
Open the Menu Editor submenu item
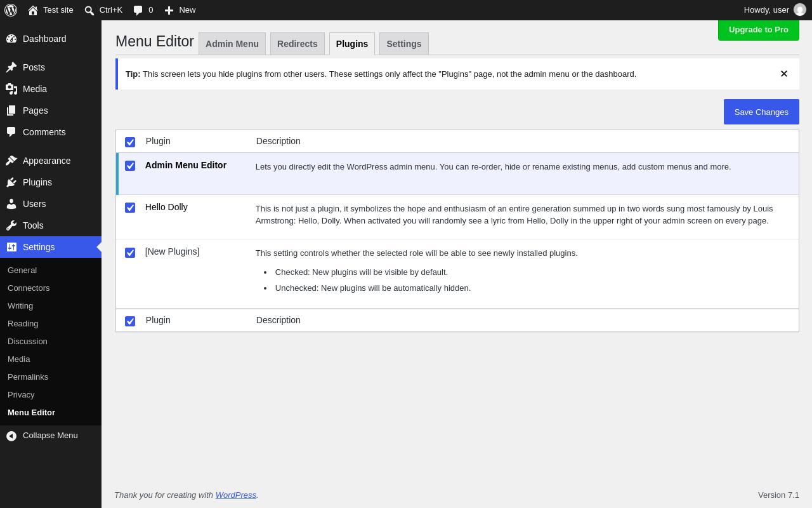pos(32,413)
